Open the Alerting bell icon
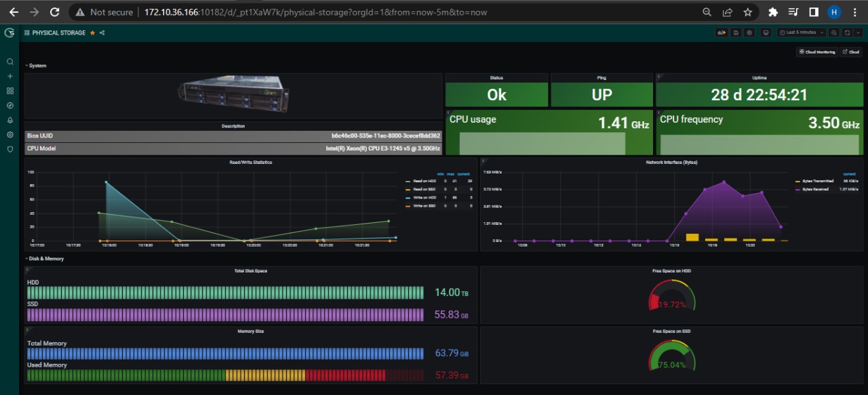The image size is (868, 395). click(9, 120)
